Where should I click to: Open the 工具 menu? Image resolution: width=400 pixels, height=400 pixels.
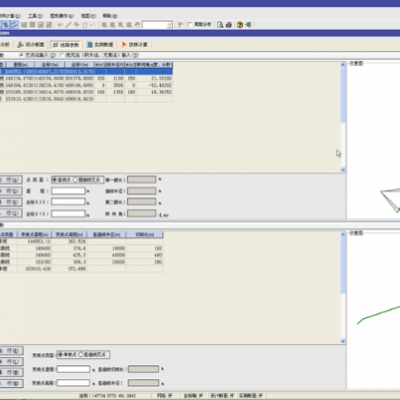[x=35, y=16]
